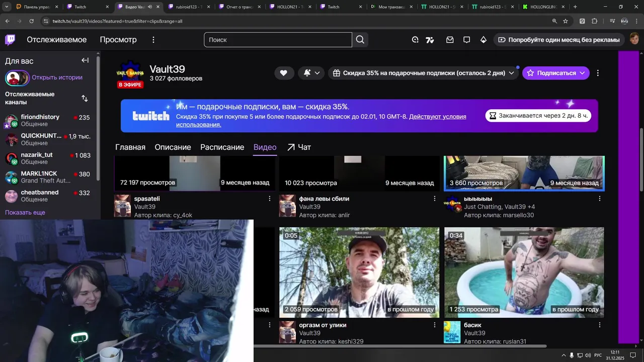Go back in browser history
The height and width of the screenshot is (362, 644).
click(7, 21)
